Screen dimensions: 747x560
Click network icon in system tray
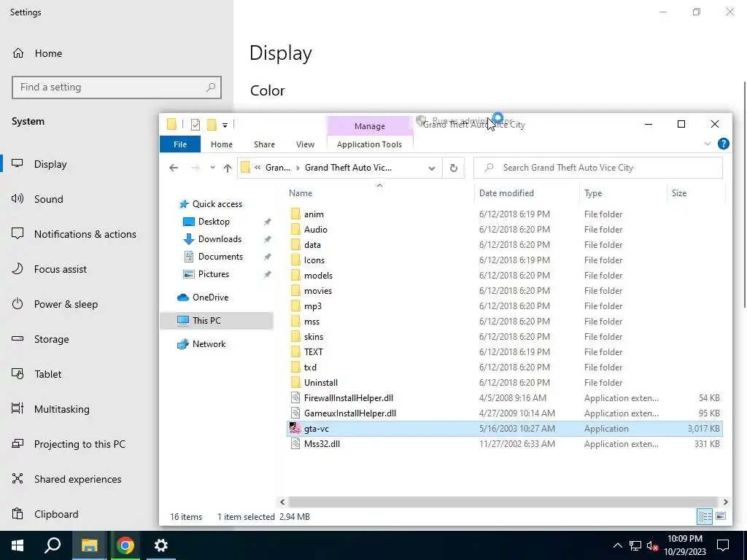[x=635, y=545]
